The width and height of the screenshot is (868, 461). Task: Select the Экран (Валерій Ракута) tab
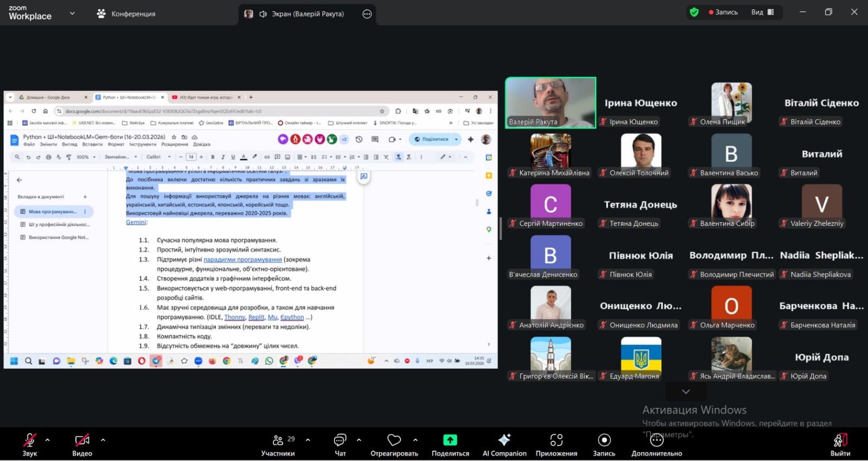point(301,14)
